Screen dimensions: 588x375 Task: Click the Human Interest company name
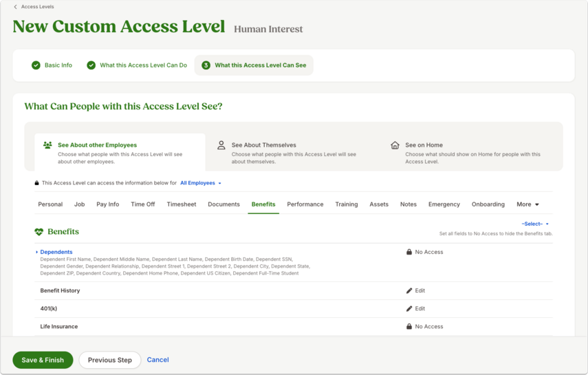tap(268, 30)
